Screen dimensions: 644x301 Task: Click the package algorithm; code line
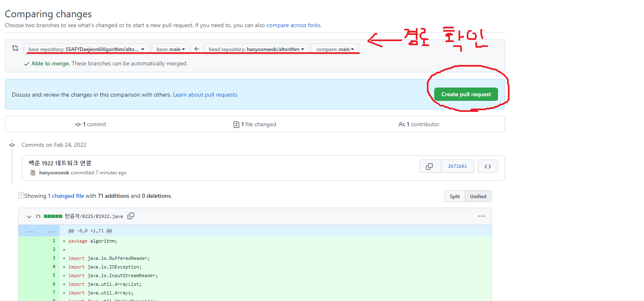pyautogui.click(x=93, y=241)
